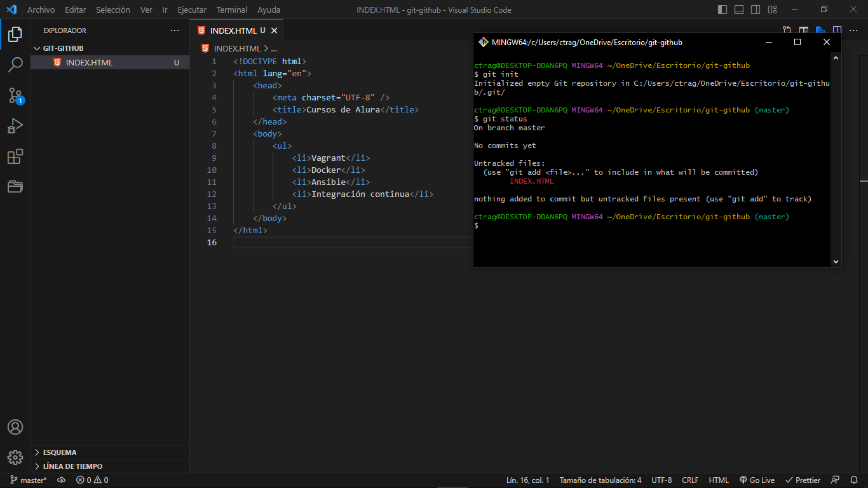The image size is (868, 488).
Task: Click the open changes icon in editor toolbar
Action: click(x=787, y=30)
